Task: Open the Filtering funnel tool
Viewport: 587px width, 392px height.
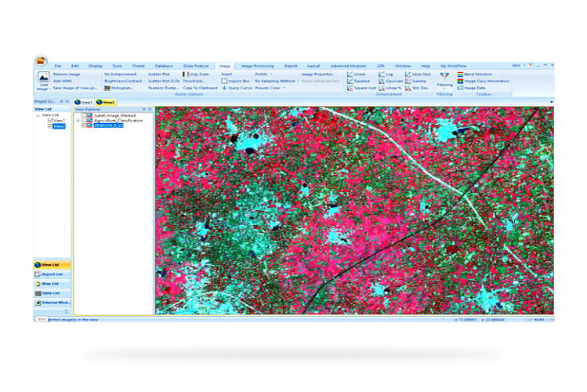Action: (x=444, y=77)
